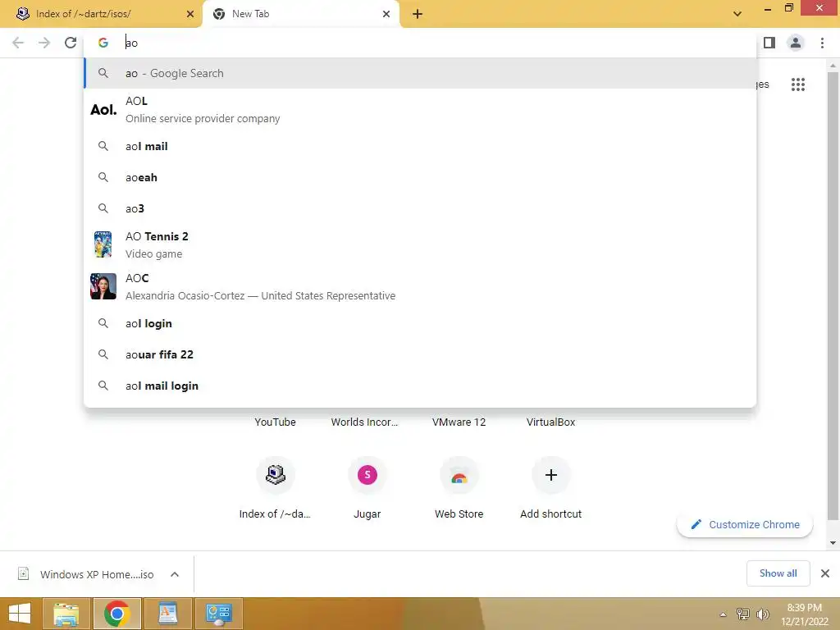This screenshot has height=630, width=840.
Task: Select the AO Tennis 2 video game suggestion
Action: tap(420, 244)
